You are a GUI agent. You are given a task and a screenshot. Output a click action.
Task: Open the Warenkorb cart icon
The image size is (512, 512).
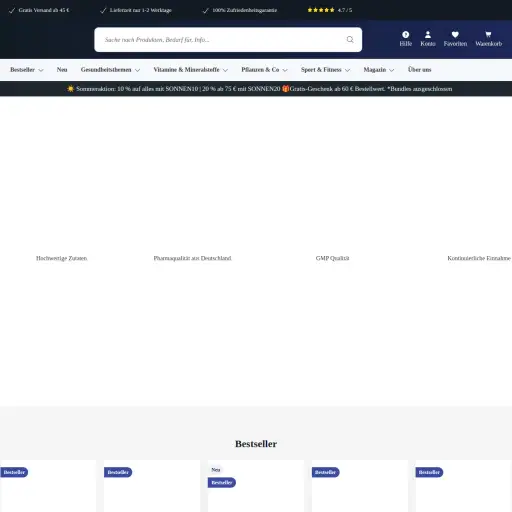point(488,35)
